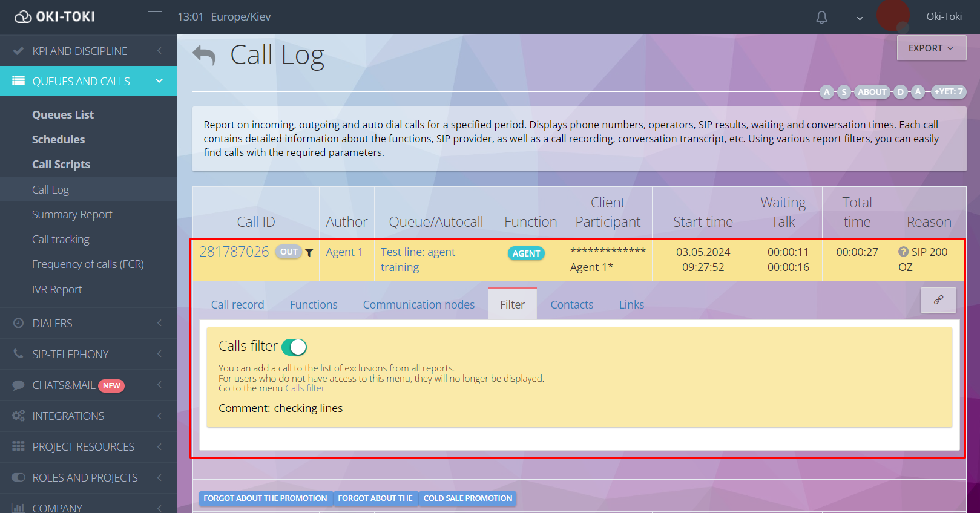Click the Roles and Projects toggle icon

tap(18, 477)
